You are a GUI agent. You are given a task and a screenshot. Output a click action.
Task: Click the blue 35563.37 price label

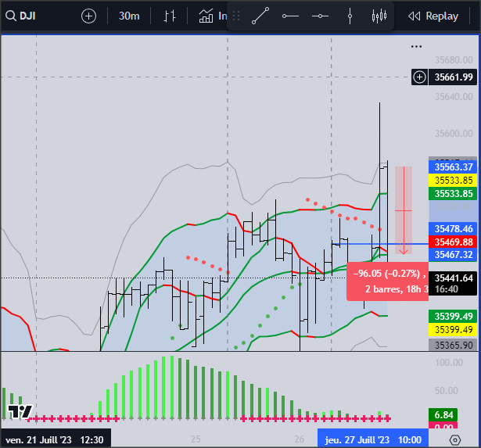[x=454, y=167]
